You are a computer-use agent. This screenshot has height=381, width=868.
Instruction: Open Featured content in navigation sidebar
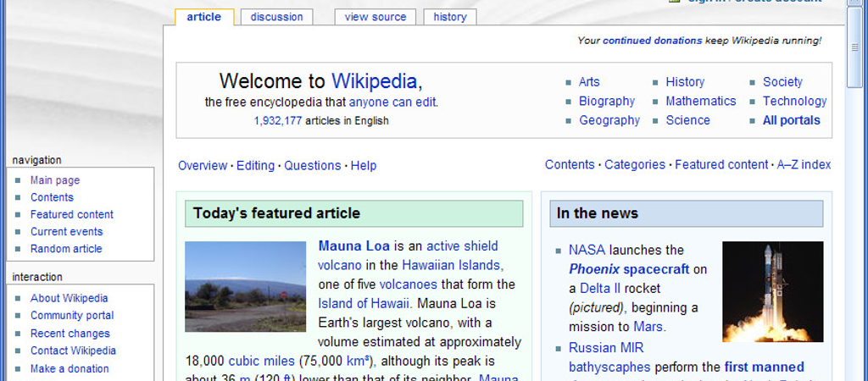click(72, 214)
